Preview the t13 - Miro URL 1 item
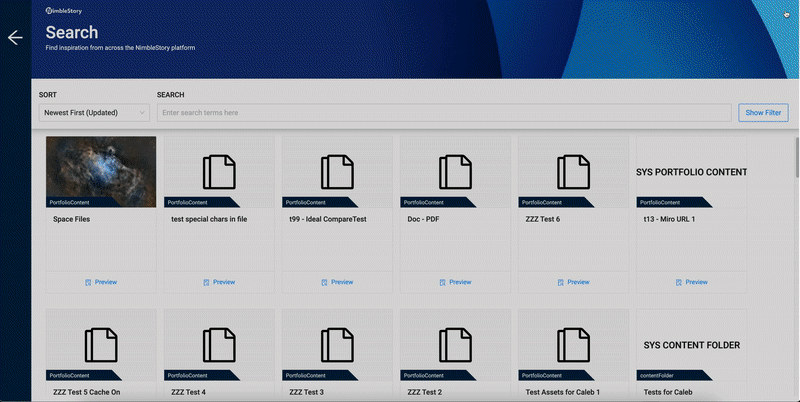This screenshot has height=402, width=800. pos(691,282)
